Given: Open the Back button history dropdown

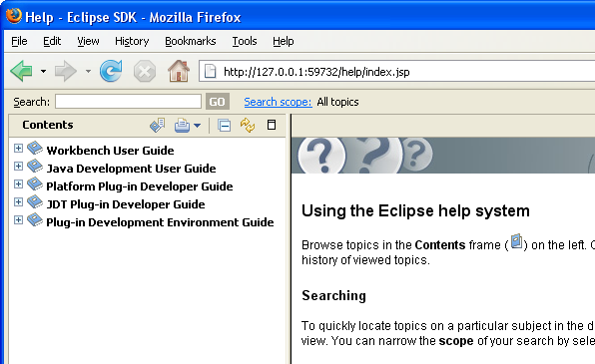Looking at the screenshot, I should coord(43,71).
